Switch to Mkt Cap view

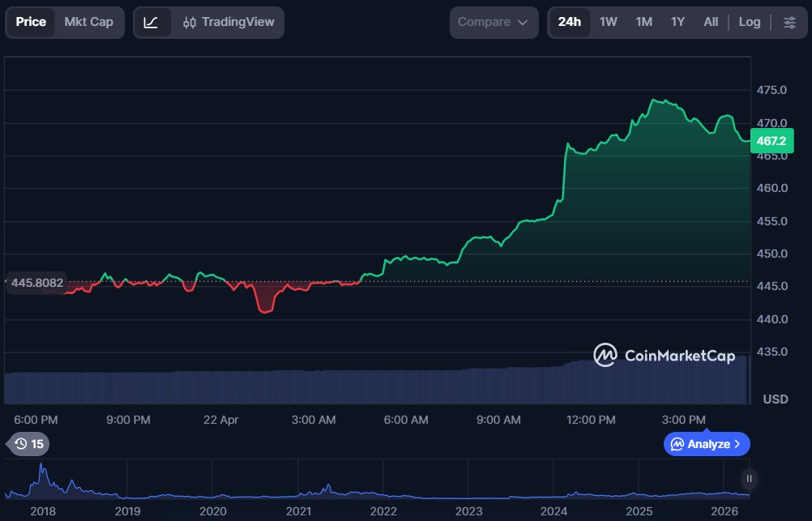89,22
